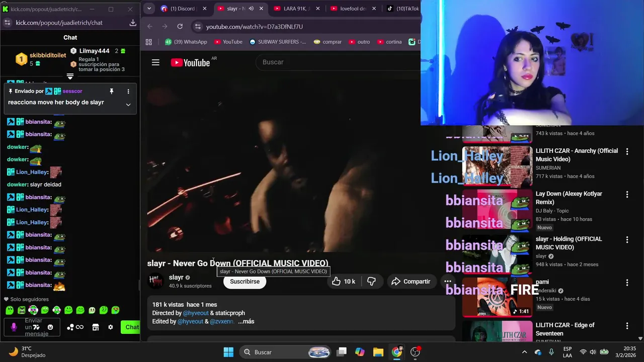Click the microphone icon in Kick chat input
This screenshot has height=362, width=644.
pos(14,327)
